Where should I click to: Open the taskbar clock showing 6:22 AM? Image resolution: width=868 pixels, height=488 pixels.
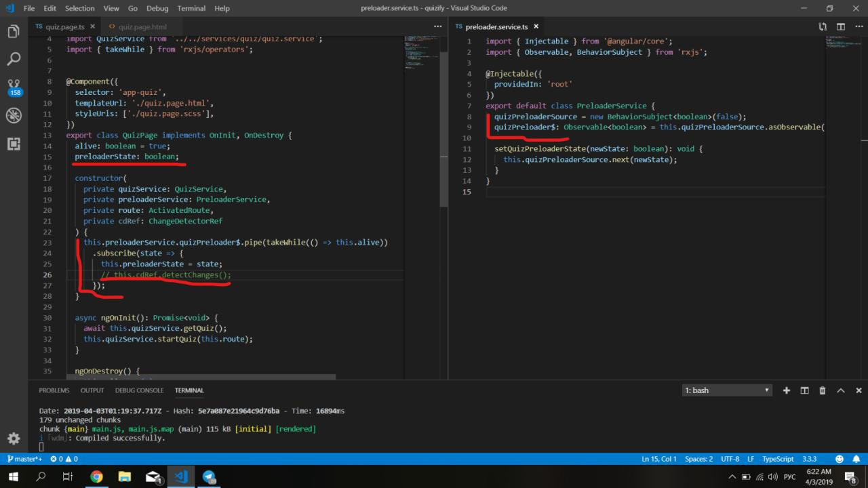[x=818, y=477]
